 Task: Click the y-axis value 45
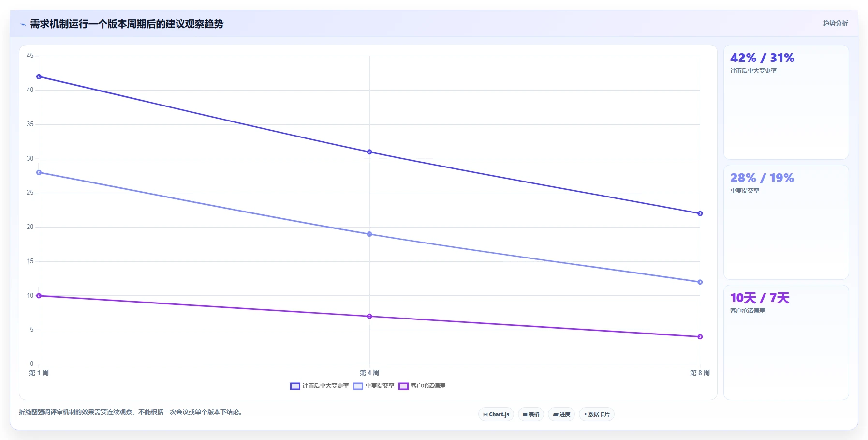click(30, 56)
